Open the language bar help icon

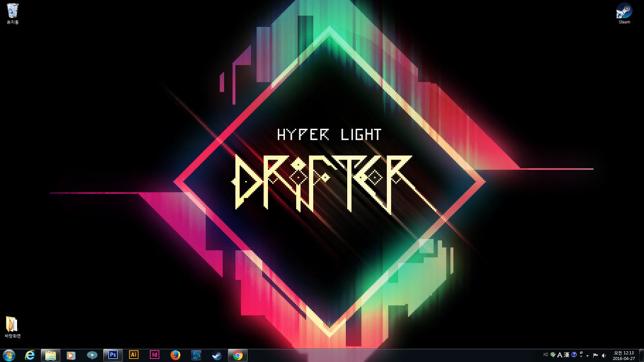[x=574, y=354]
